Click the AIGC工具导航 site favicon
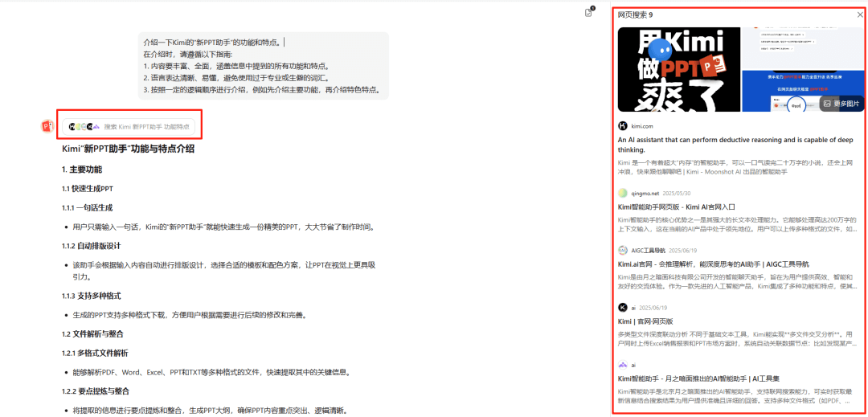This screenshot has width=868, height=417. [623, 250]
